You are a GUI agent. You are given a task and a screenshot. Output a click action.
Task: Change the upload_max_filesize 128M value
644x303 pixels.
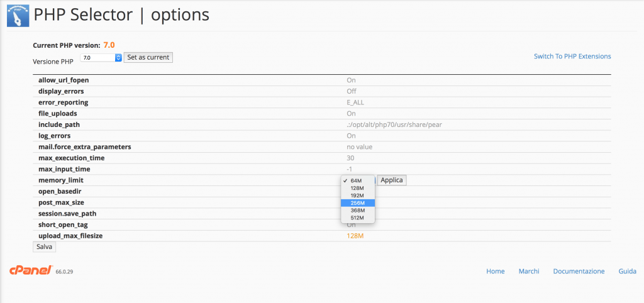pyautogui.click(x=355, y=236)
